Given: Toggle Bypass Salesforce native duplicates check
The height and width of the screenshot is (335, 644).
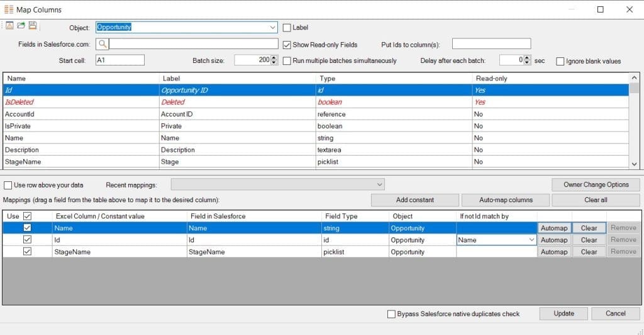Looking at the screenshot, I should [x=391, y=314].
